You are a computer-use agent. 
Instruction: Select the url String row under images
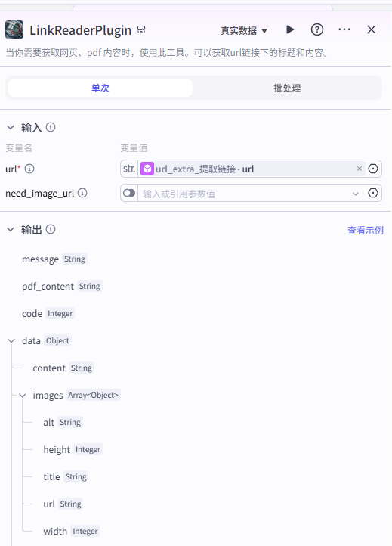[x=63, y=504]
